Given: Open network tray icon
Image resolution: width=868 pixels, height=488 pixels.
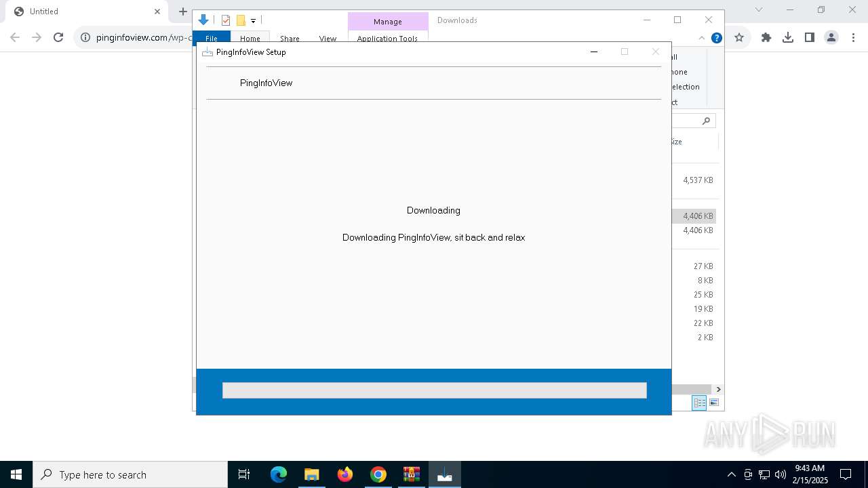Looking at the screenshot, I should click(764, 474).
